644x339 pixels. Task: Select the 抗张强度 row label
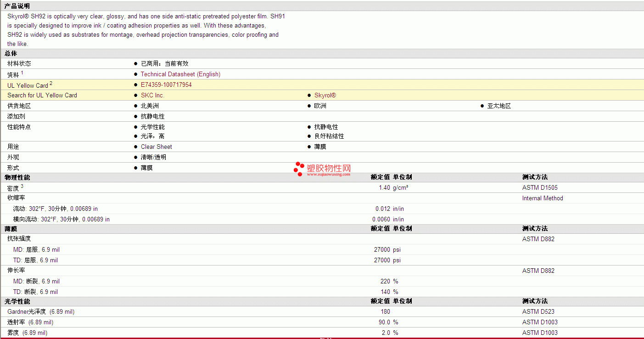coord(19,239)
